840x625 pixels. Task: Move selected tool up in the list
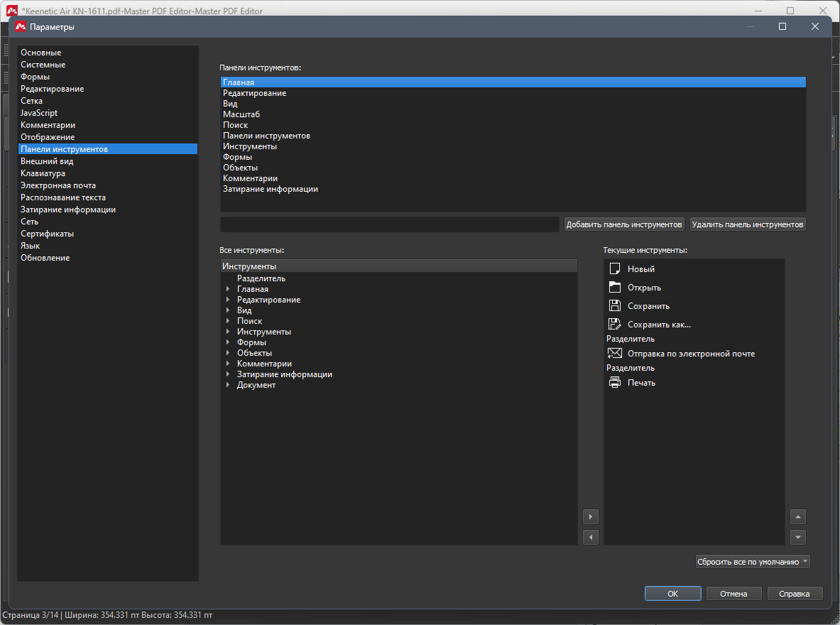[797, 517]
